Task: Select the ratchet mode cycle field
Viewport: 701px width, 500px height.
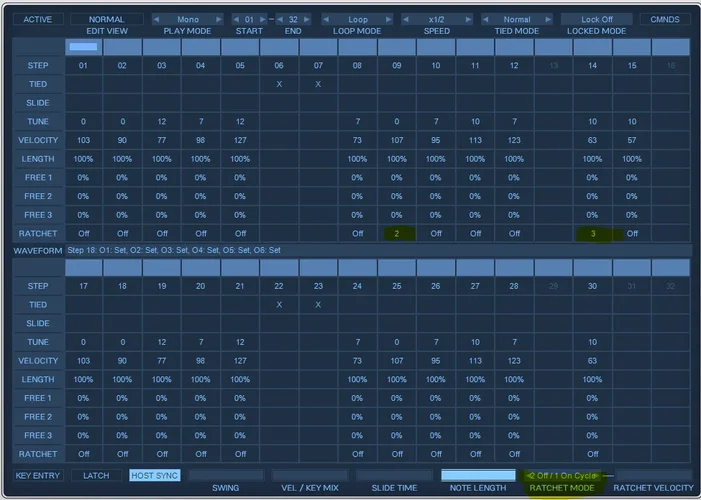Action: coord(566,475)
